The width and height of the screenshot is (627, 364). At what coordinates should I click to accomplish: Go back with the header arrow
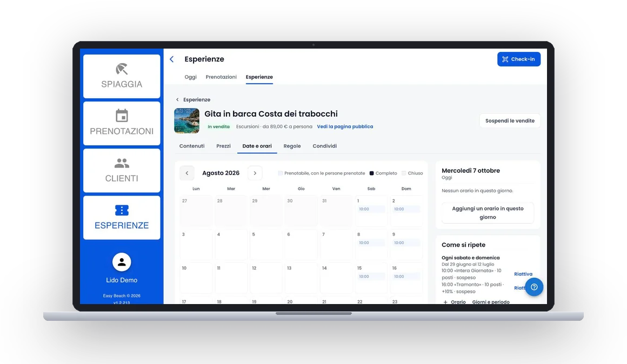172,59
